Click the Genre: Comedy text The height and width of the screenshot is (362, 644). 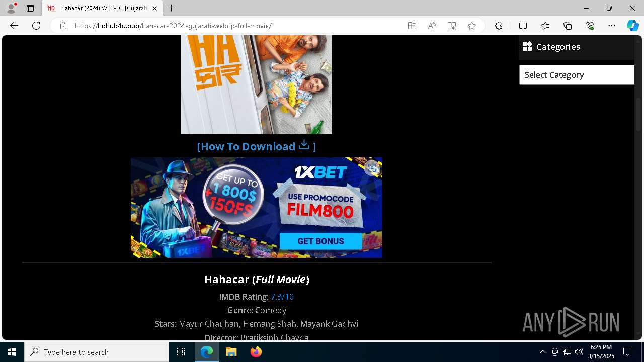tap(257, 310)
